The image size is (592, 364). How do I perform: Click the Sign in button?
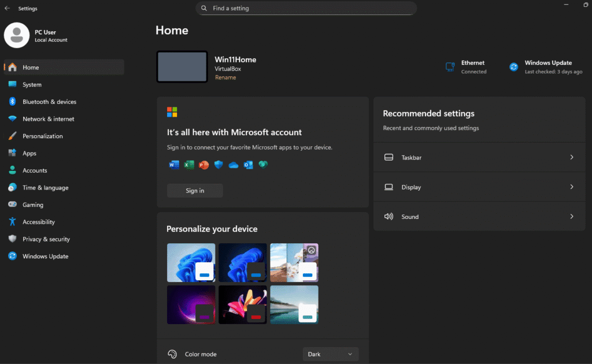coord(195,190)
